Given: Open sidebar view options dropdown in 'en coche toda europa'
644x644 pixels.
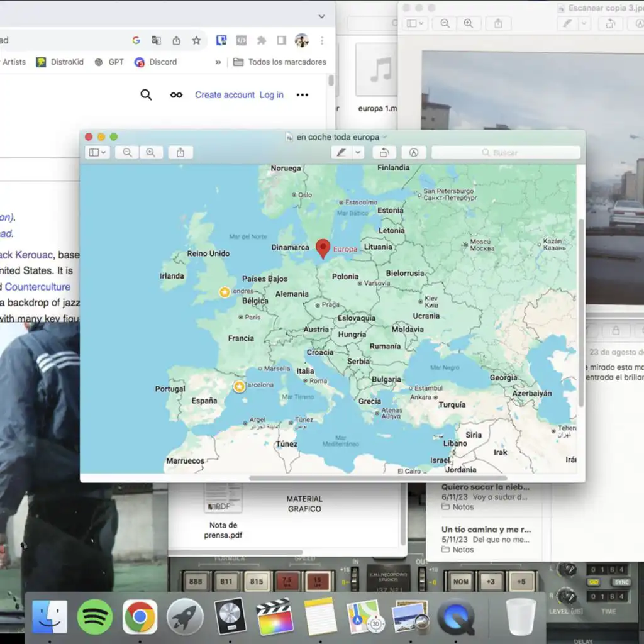Looking at the screenshot, I should (104, 153).
